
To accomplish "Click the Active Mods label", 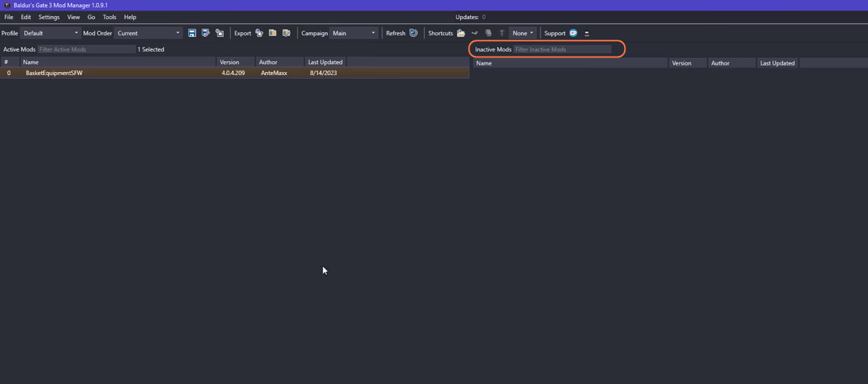I will 19,49.
